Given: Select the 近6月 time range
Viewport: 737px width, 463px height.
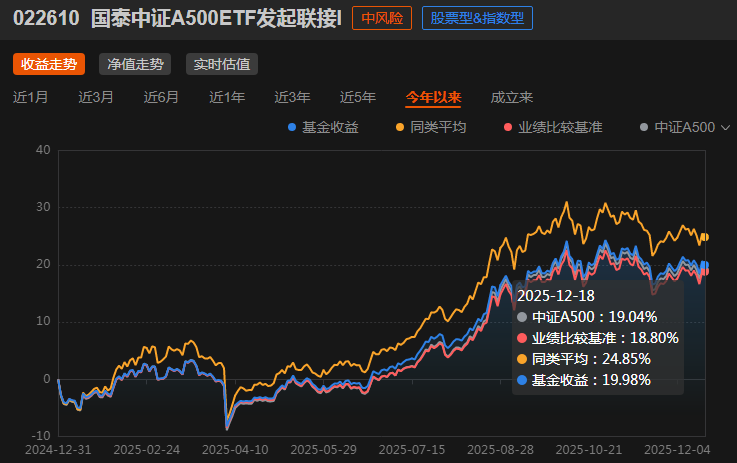Looking at the screenshot, I should (x=161, y=97).
